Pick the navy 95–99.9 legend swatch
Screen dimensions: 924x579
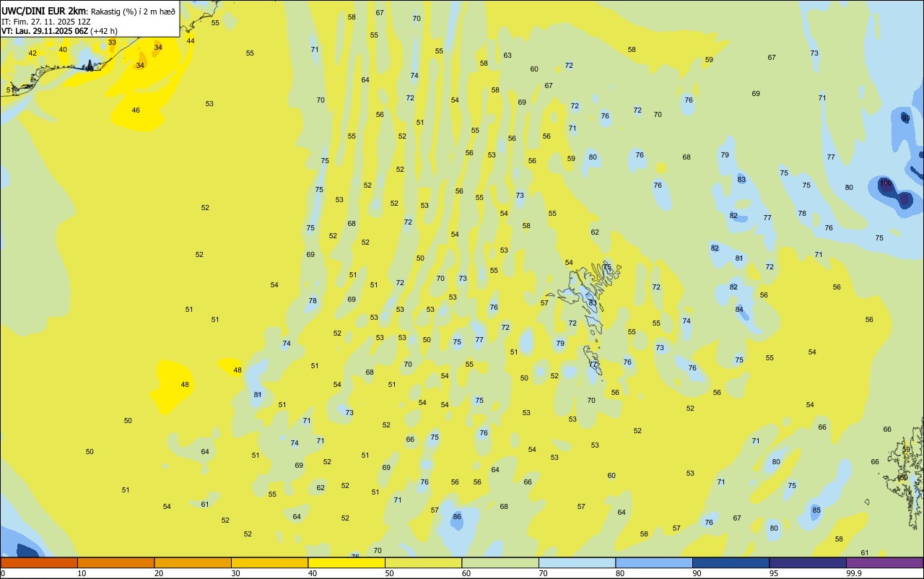click(x=808, y=562)
